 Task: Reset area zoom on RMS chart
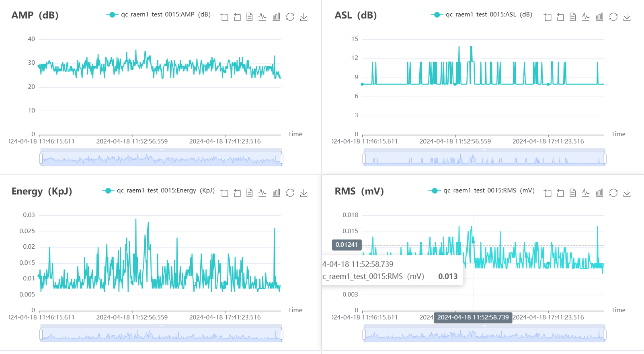560,193
